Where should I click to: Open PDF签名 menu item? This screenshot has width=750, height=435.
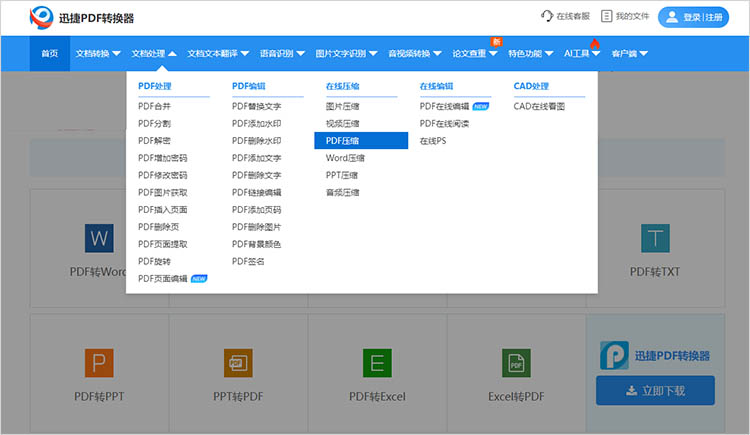248,261
